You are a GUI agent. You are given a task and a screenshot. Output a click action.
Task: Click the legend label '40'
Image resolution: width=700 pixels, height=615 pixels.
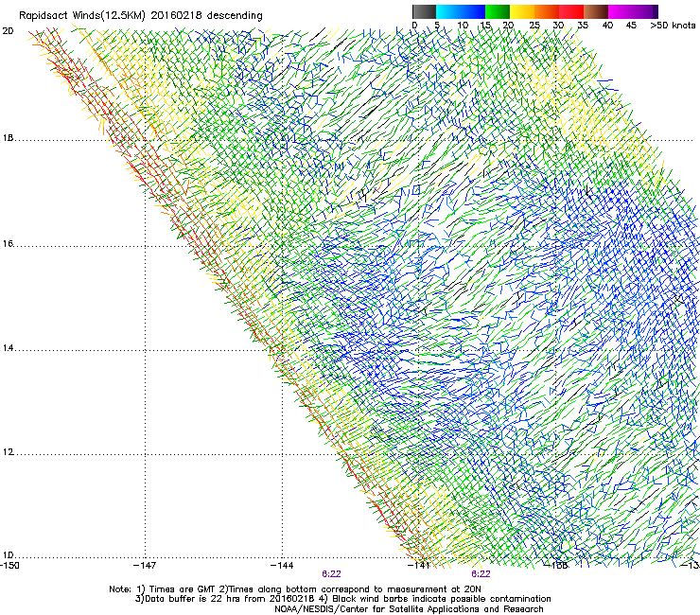tap(607, 26)
